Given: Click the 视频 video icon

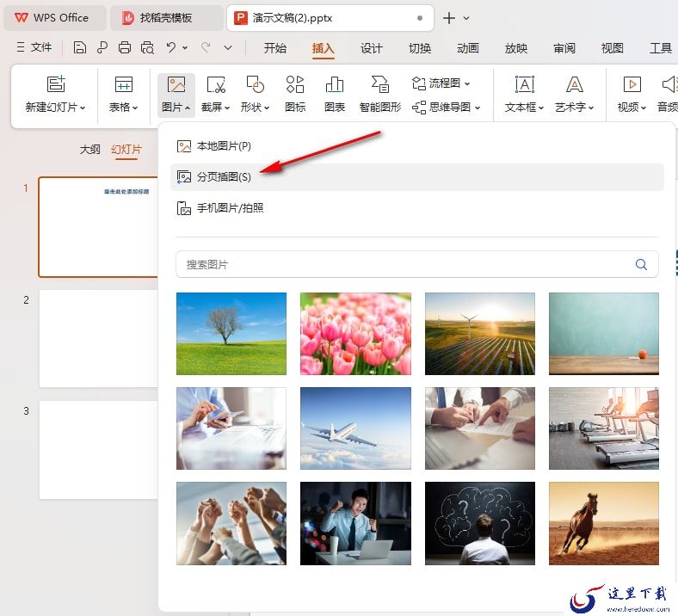Looking at the screenshot, I should pyautogui.click(x=632, y=84).
